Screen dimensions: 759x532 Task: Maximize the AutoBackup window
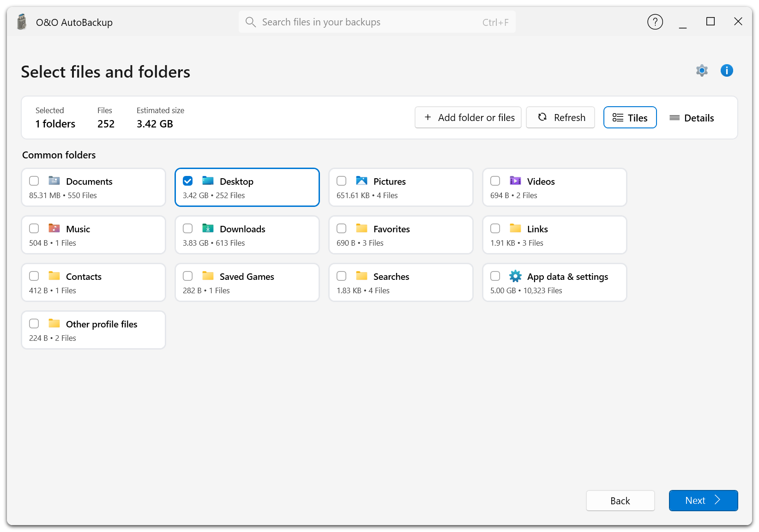[x=710, y=22]
